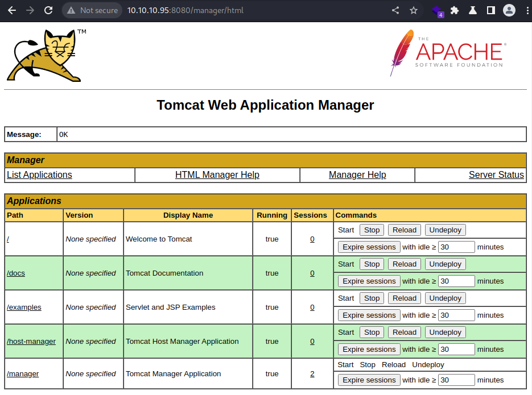Click the Tomcat cat logo
The width and height of the screenshot is (532, 395).
click(46, 56)
